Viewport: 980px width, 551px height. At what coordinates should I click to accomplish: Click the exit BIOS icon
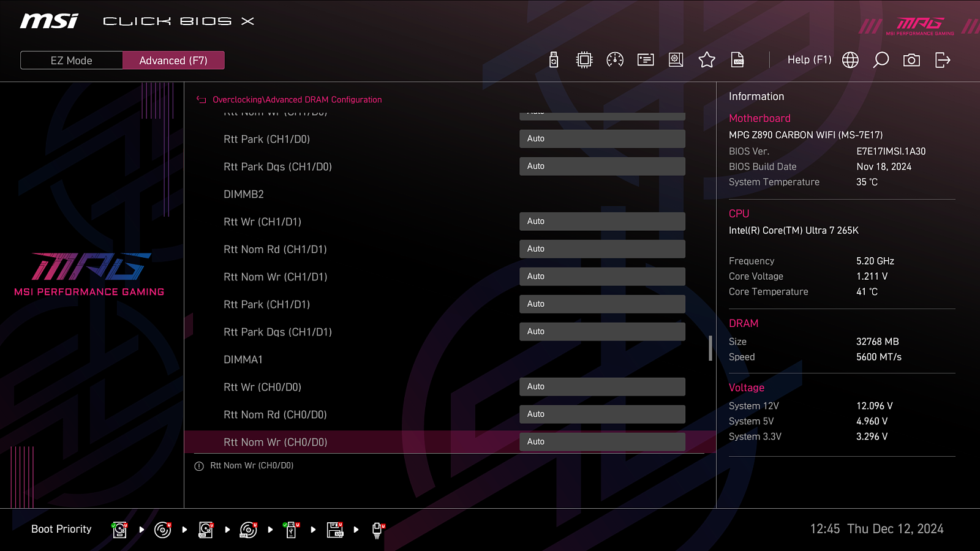[x=943, y=60]
